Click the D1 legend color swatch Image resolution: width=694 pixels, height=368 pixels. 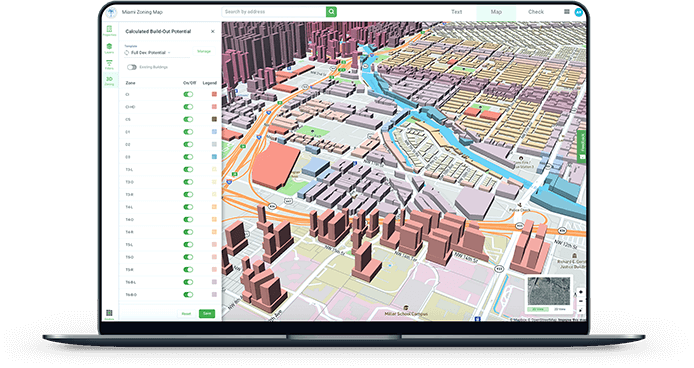click(214, 132)
